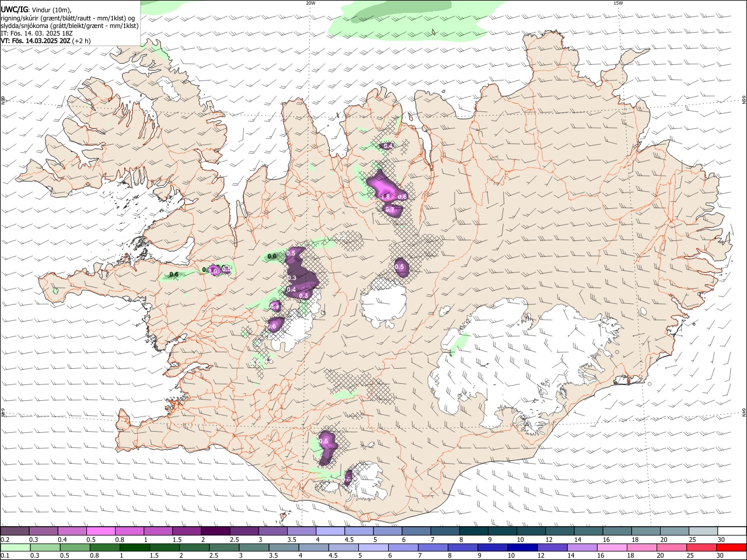The image size is (747, 560).
Task: Click the '1.8' precipitation value on the map
Action: [x=385, y=197]
